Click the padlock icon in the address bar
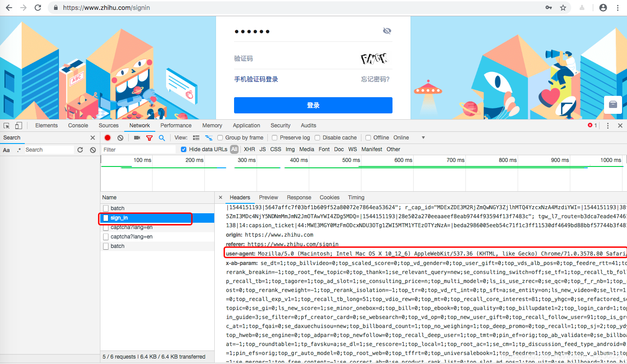Screen dimensions: 627x364 coord(56,8)
